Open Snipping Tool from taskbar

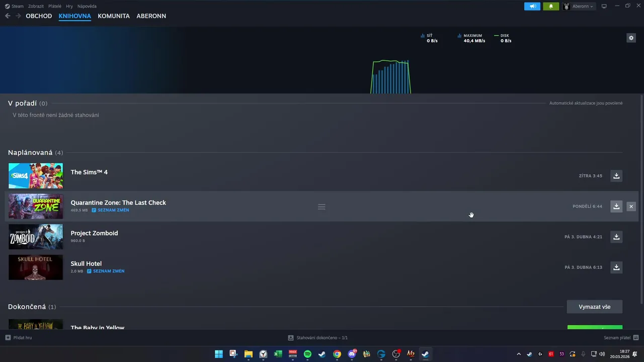(233, 354)
